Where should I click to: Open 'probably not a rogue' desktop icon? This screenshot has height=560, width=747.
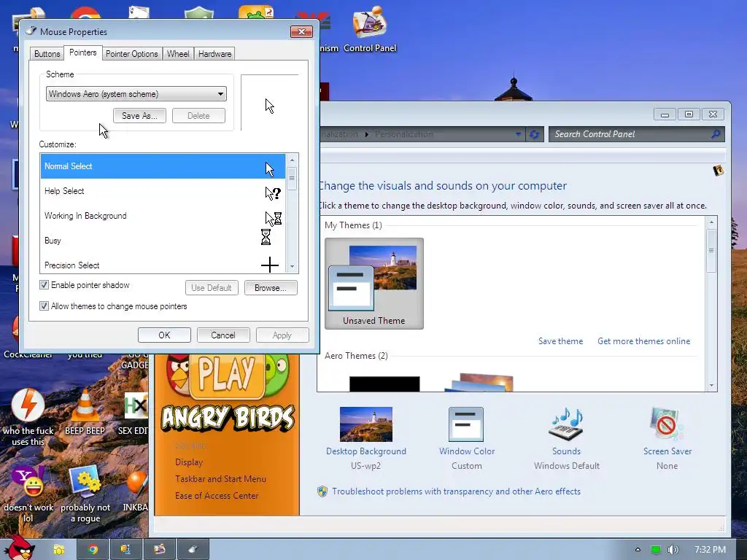click(85, 494)
